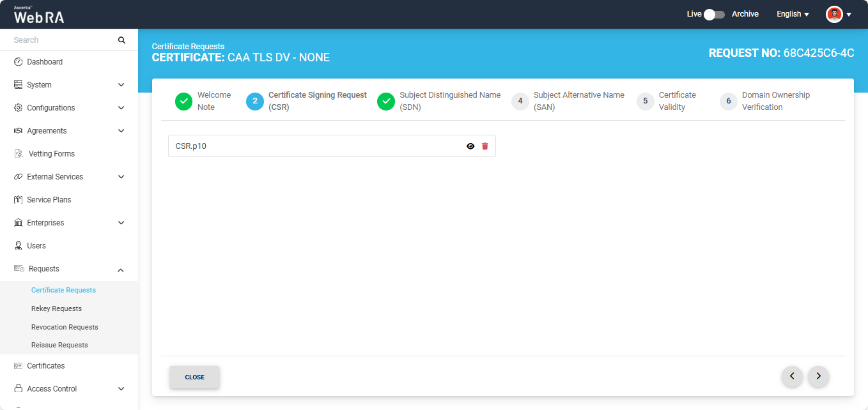The image size is (868, 410).
Task: Click the search magnifier icon
Action: (121, 40)
